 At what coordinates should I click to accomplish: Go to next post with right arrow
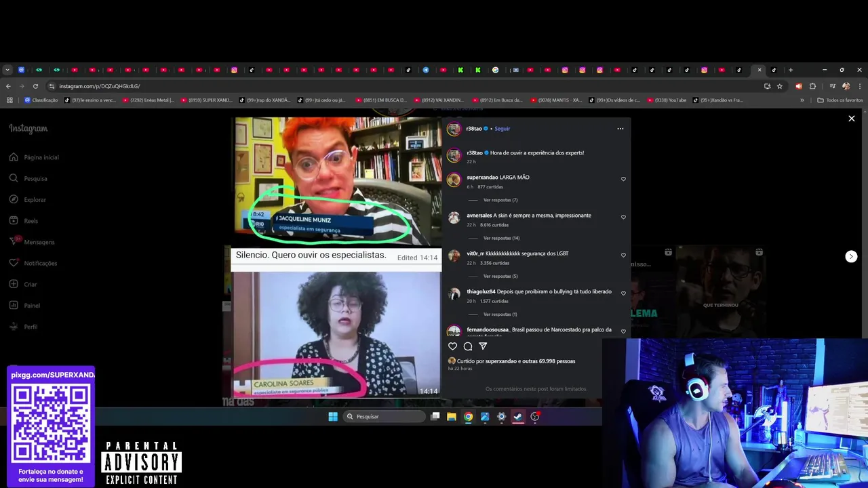851,256
